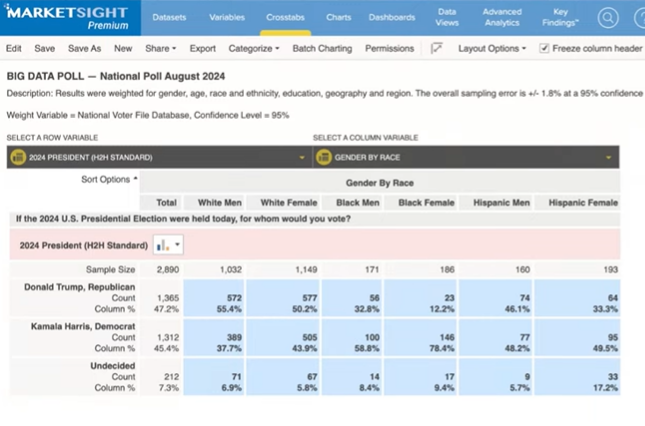The image size is (645, 426).
Task: Click the MarketSight Premium logo
Action: [68, 18]
